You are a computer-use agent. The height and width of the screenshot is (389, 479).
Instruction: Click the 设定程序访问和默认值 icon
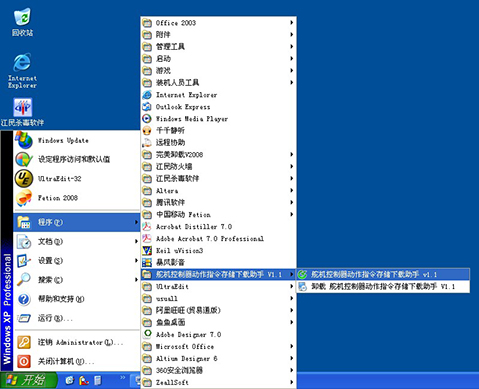24,159
